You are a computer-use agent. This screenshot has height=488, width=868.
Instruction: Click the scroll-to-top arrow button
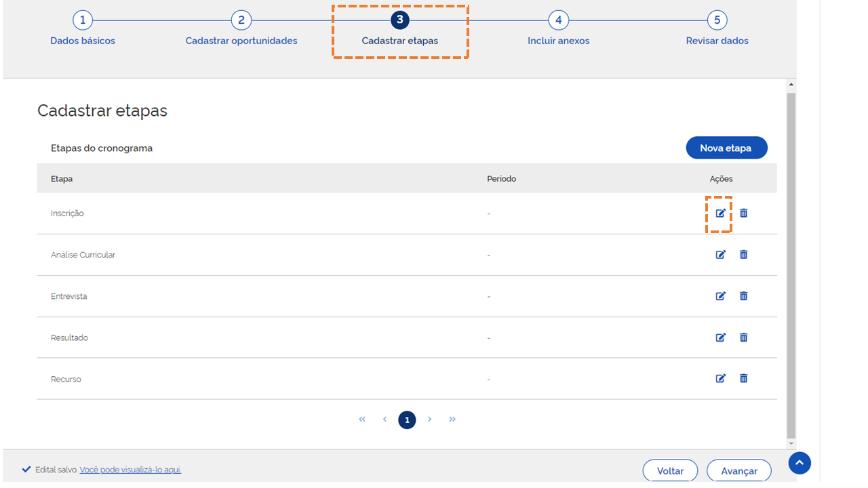coord(800,463)
